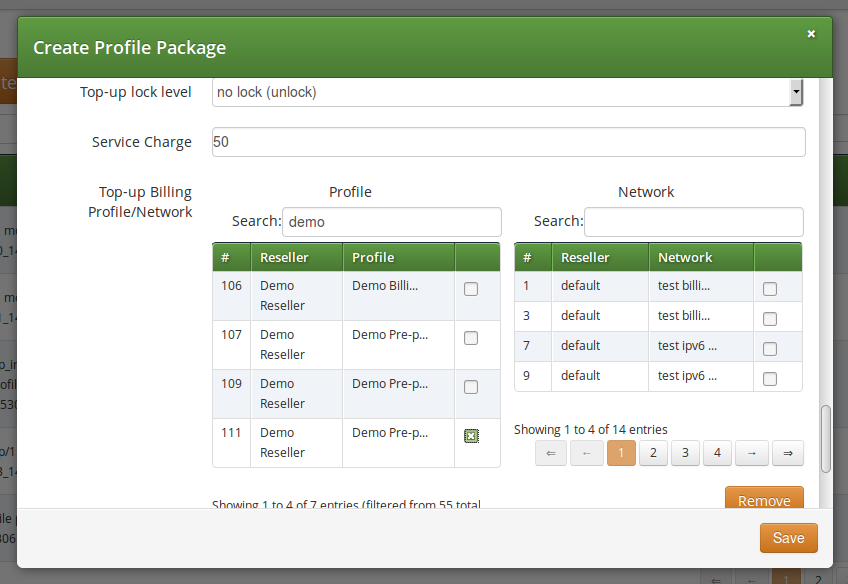This screenshot has width=848, height=584.
Task: Check the checkbox for network 7 test ipv6
Action: (x=768, y=348)
